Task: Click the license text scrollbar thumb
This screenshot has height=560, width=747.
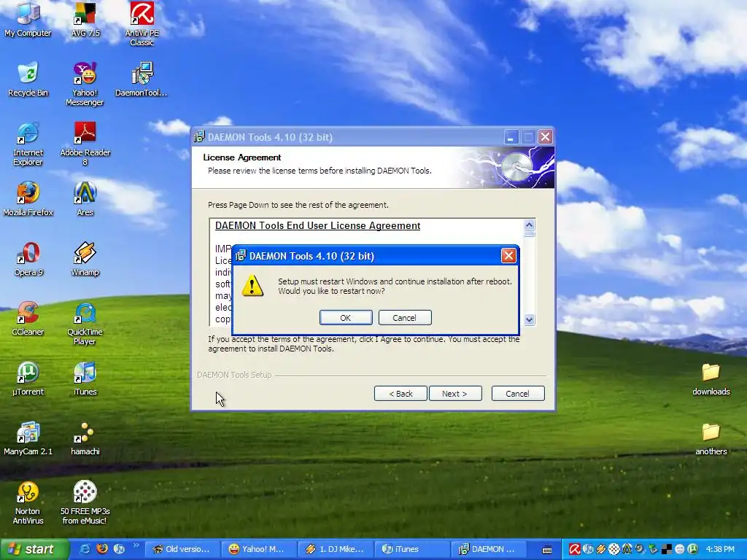Action: 530,234
